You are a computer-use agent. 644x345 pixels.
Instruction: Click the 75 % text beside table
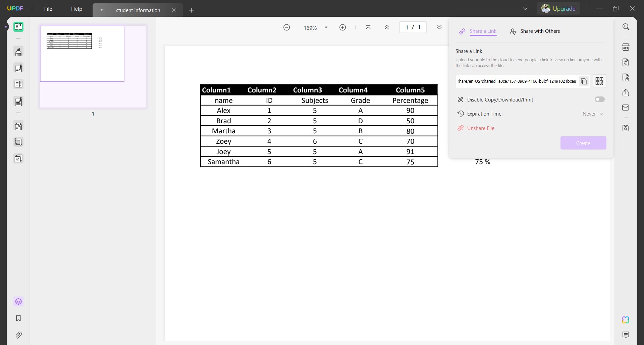(483, 162)
